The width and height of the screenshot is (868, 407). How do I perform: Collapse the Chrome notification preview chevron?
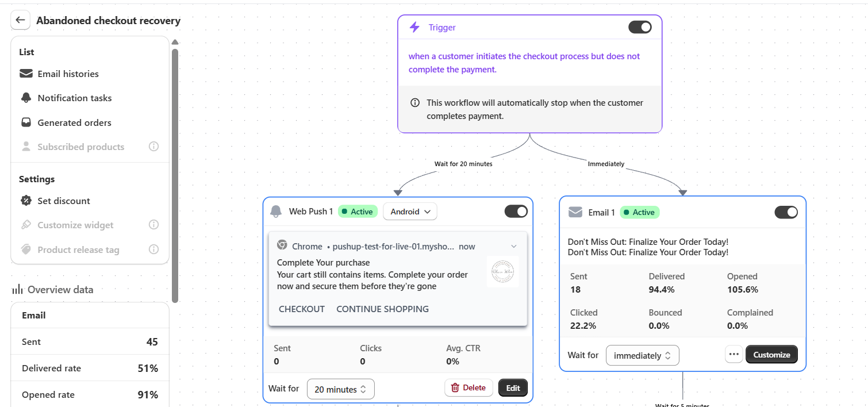514,246
